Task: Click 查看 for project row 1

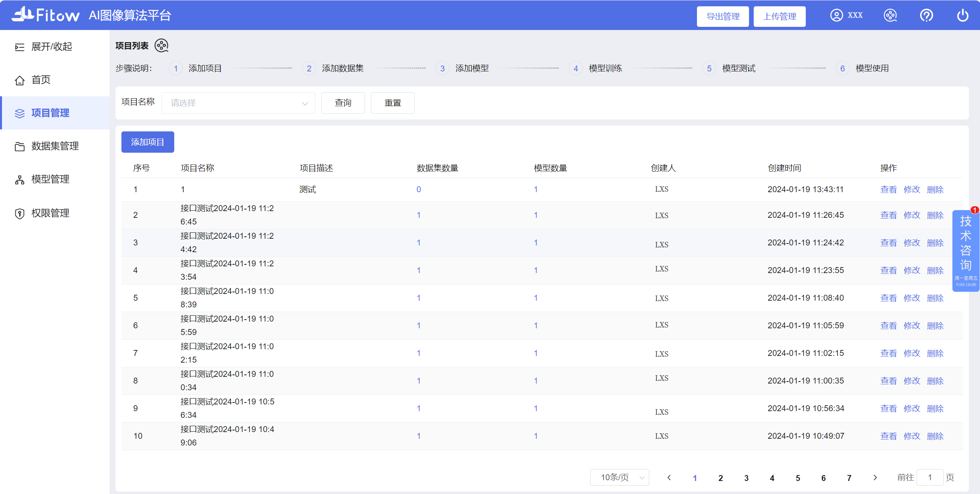Action: pos(889,189)
